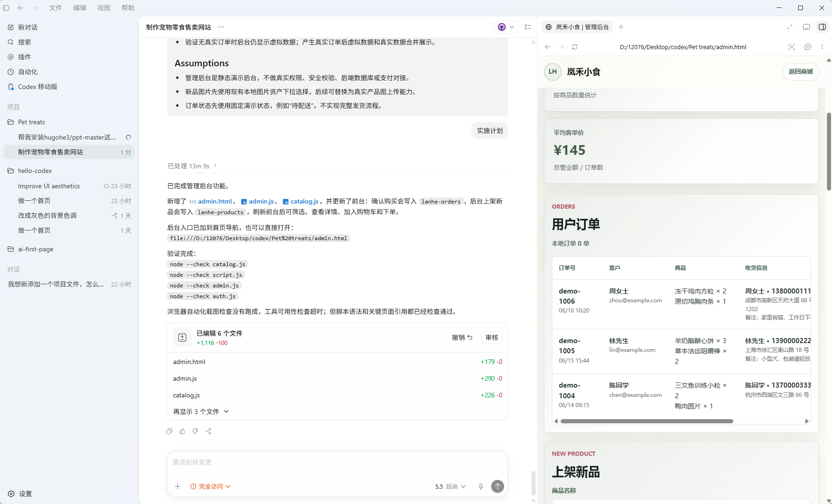
Task: Navigate back in the preview browser
Action: coord(548,47)
